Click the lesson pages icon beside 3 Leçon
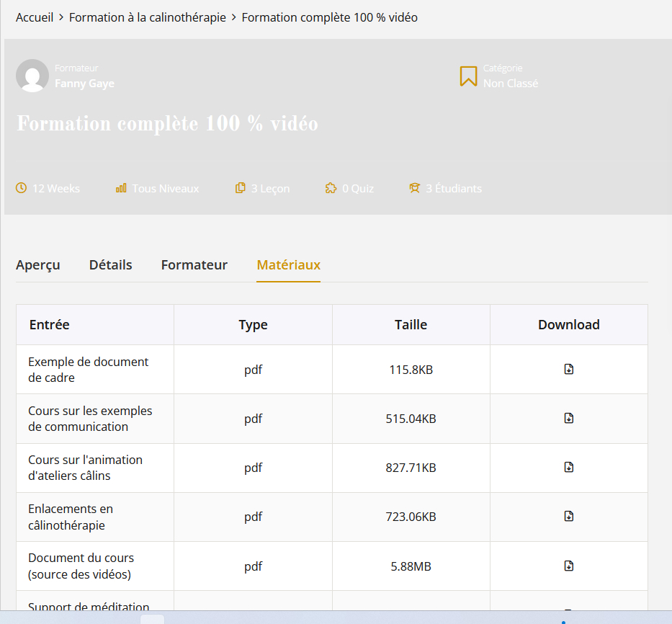 [241, 188]
